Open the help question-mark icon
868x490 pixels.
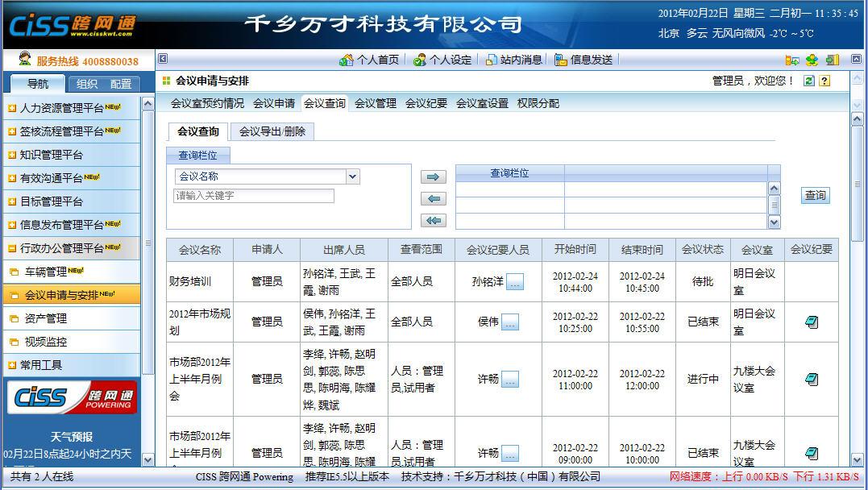[824, 80]
